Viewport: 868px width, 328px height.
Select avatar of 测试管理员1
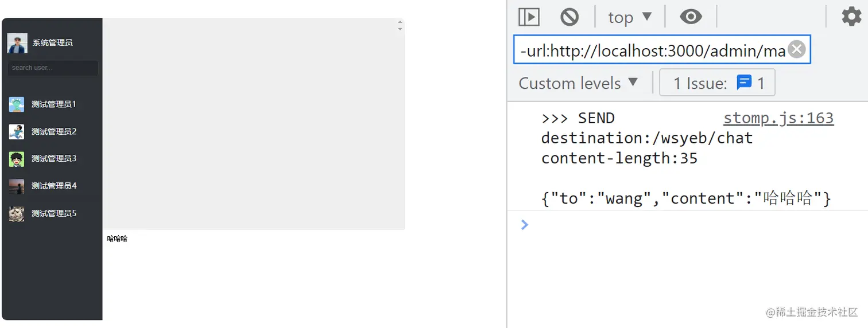click(x=17, y=104)
